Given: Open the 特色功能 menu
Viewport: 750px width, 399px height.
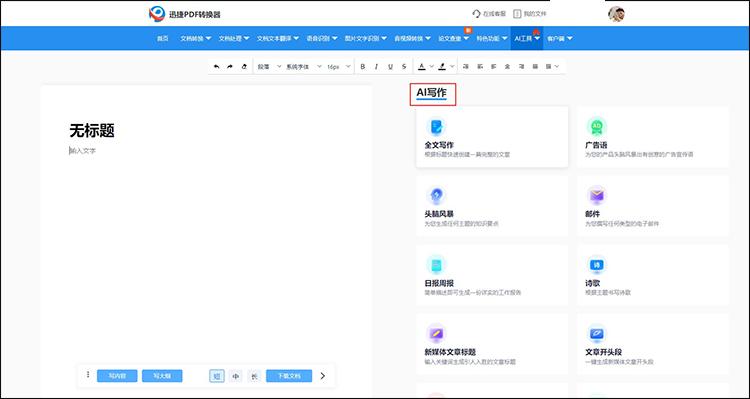Looking at the screenshot, I should (x=492, y=38).
